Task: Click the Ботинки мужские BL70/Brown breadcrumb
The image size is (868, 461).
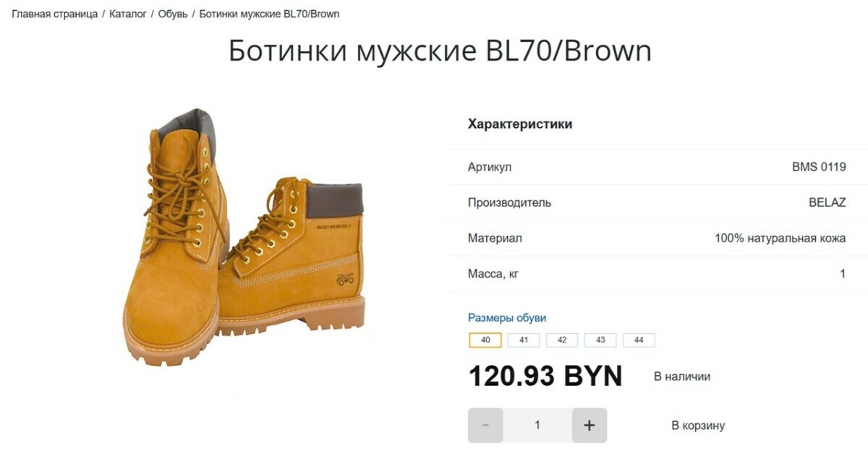Action: [x=269, y=14]
